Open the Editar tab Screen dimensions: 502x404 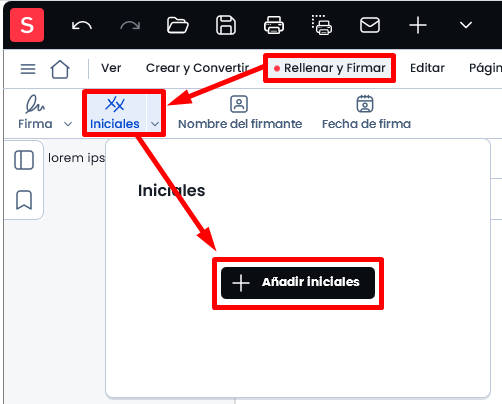pos(427,68)
